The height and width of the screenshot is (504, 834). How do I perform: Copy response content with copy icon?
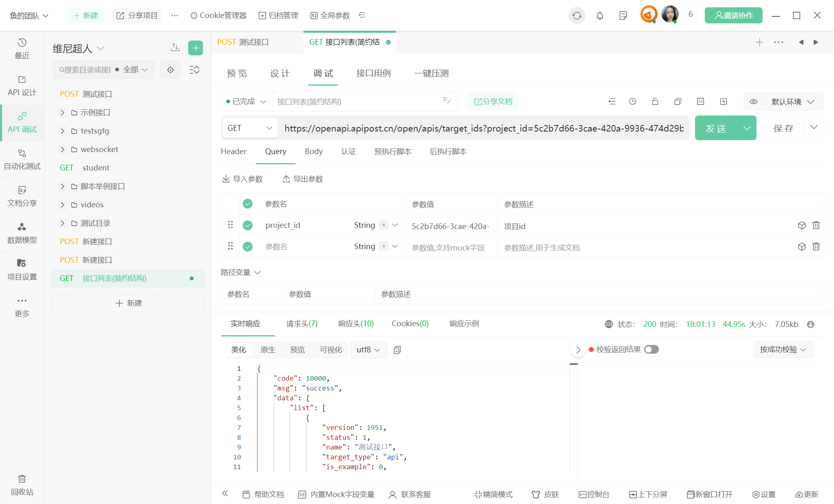click(397, 350)
